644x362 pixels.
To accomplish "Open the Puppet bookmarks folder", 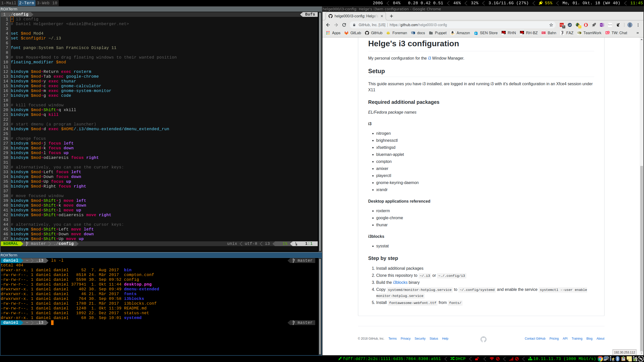I will click(x=438, y=33).
